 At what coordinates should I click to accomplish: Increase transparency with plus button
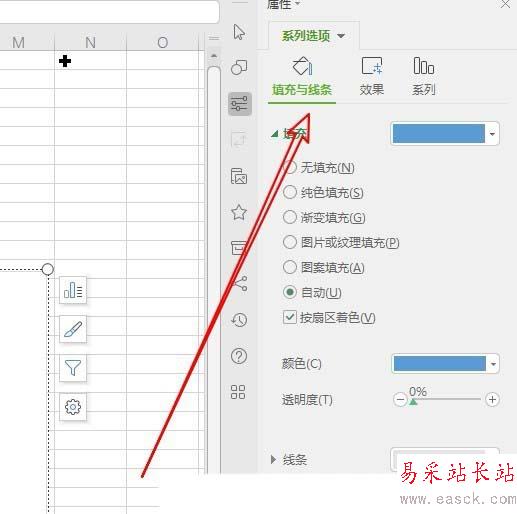[x=492, y=399]
